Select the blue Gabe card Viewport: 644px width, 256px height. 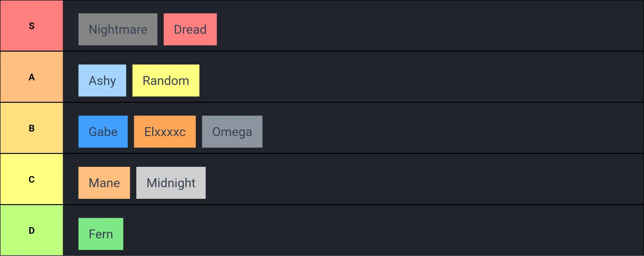tap(103, 132)
